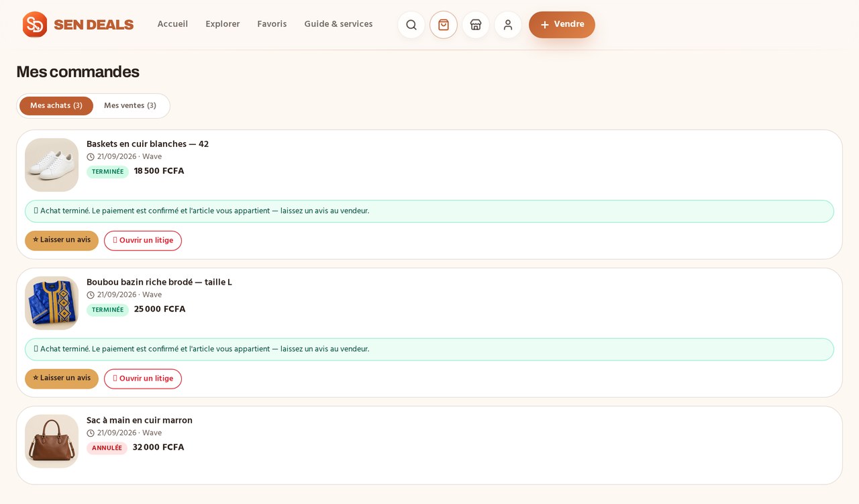The height and width of the screenshot is (504, 859).
Task: Open the Favoris menu item
Action: coord(272,24)
